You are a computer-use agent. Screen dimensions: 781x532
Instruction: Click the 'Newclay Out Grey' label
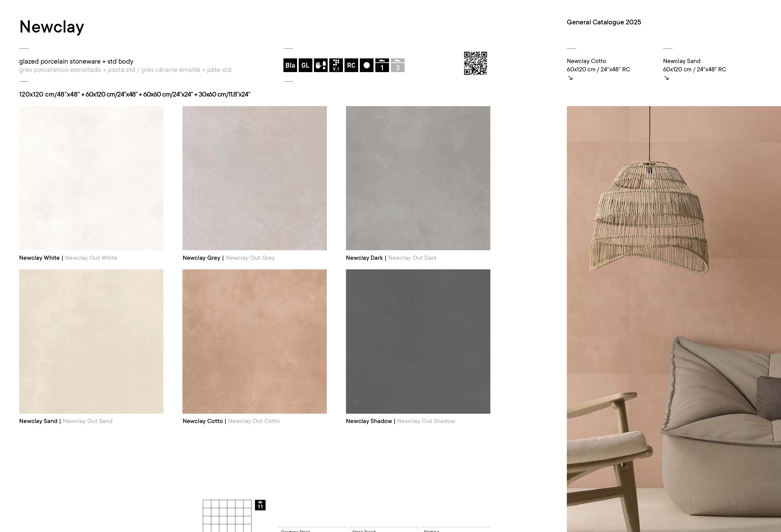pyautogui.click(x=250, y=258)
